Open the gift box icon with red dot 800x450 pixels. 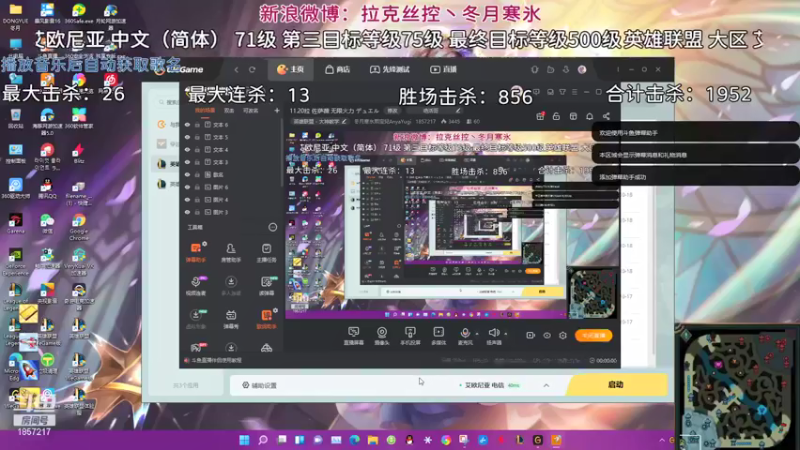(540, 116)
